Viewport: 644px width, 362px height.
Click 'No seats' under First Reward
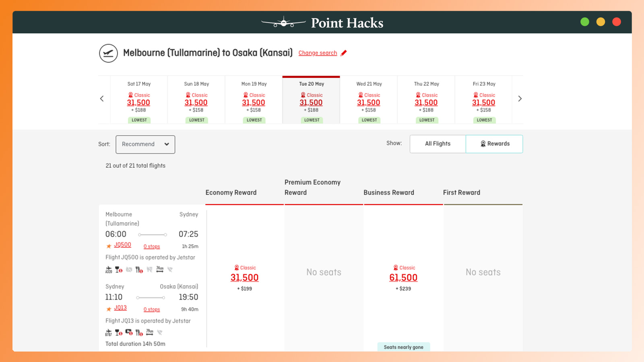click(x=483, y=272)
